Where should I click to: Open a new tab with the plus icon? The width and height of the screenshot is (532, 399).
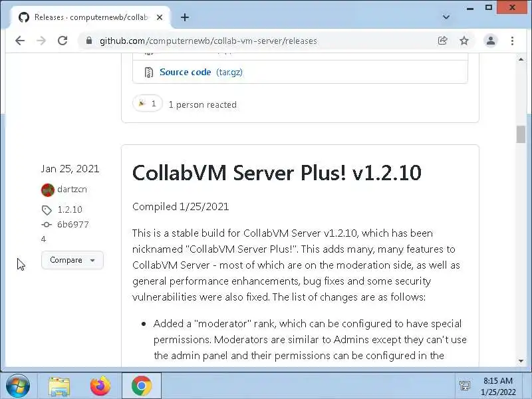(185, 17)
